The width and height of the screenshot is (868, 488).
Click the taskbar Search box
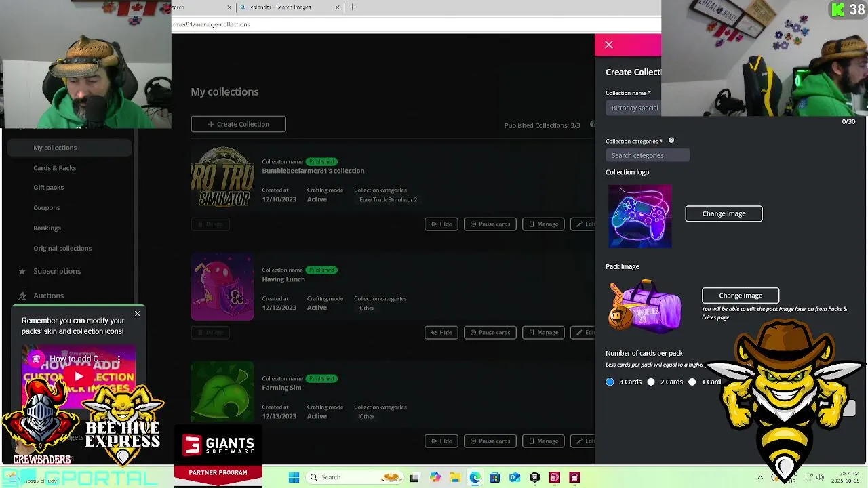click(355, 477)
